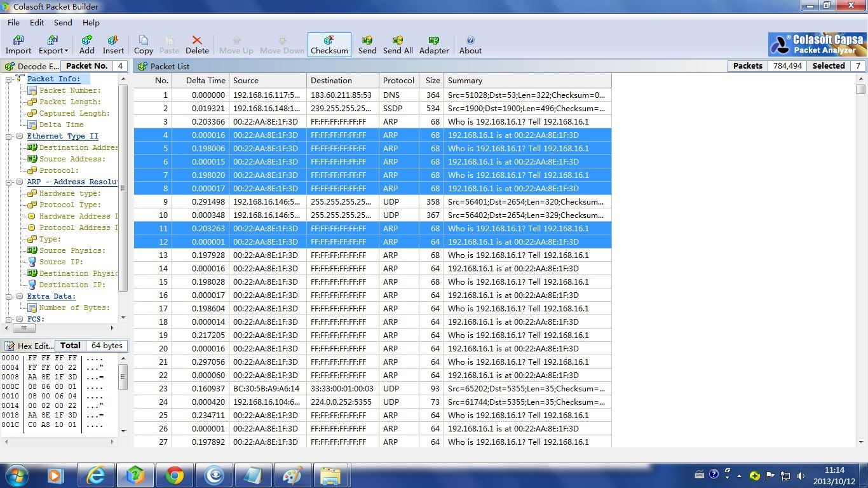Open the Edit menu

(37, 22)
